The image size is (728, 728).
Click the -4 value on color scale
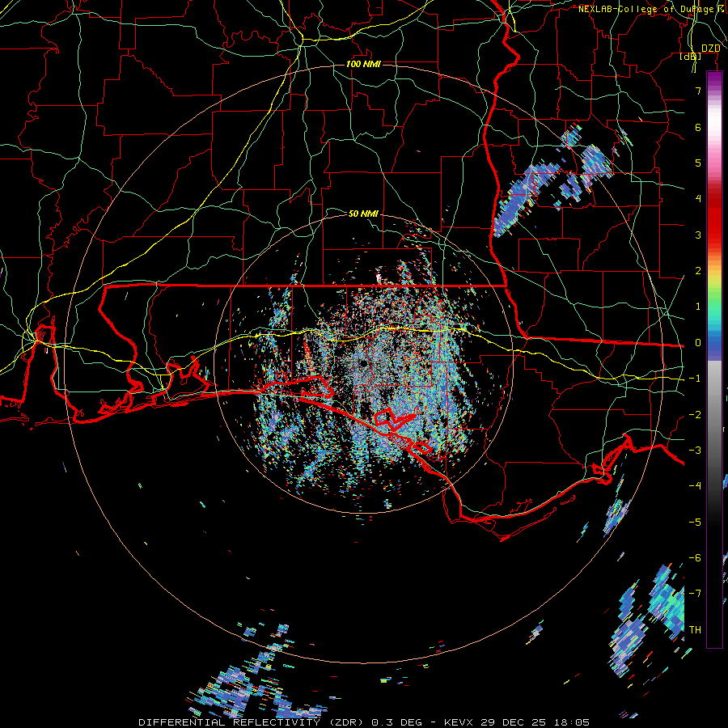(695, 485)
